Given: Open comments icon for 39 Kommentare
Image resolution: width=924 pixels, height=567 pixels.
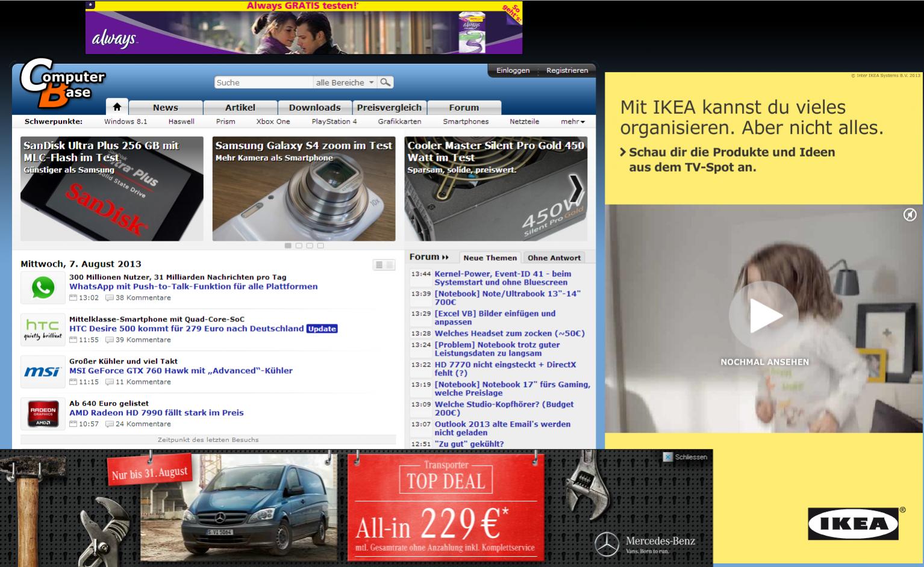Looking at the screenshot, I should tap(109, 340).
